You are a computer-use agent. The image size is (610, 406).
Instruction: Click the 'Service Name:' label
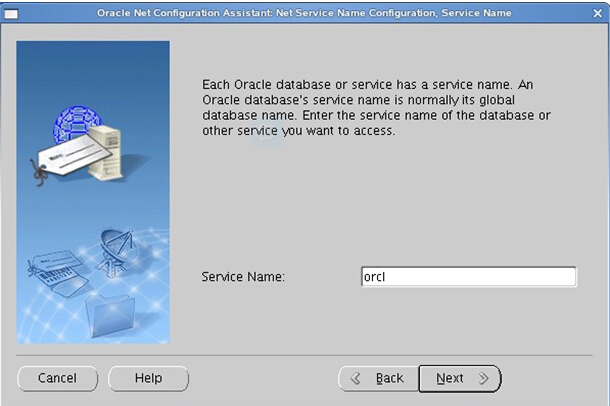(x=243, y=277)
